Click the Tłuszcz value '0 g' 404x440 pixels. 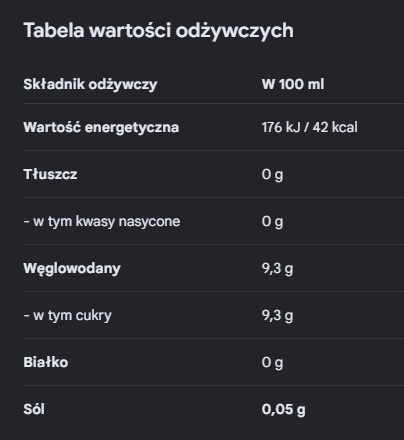tap(272, 175)
